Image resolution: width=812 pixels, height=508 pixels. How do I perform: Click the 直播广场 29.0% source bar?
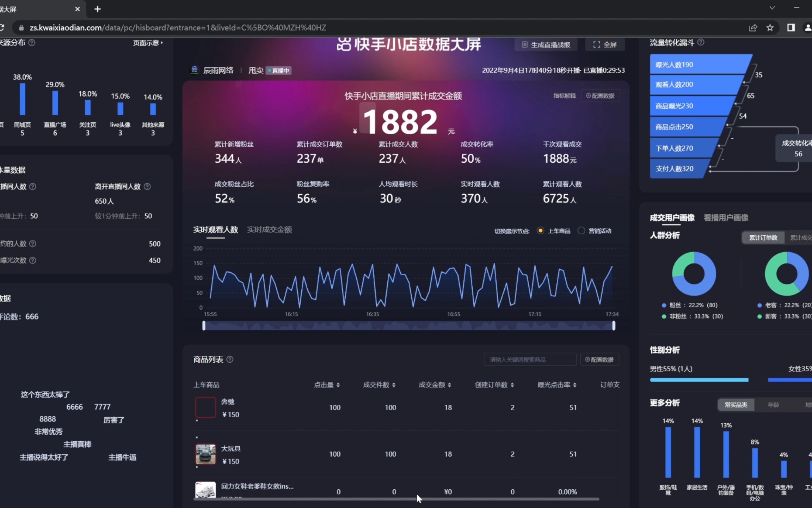(55, 103)
